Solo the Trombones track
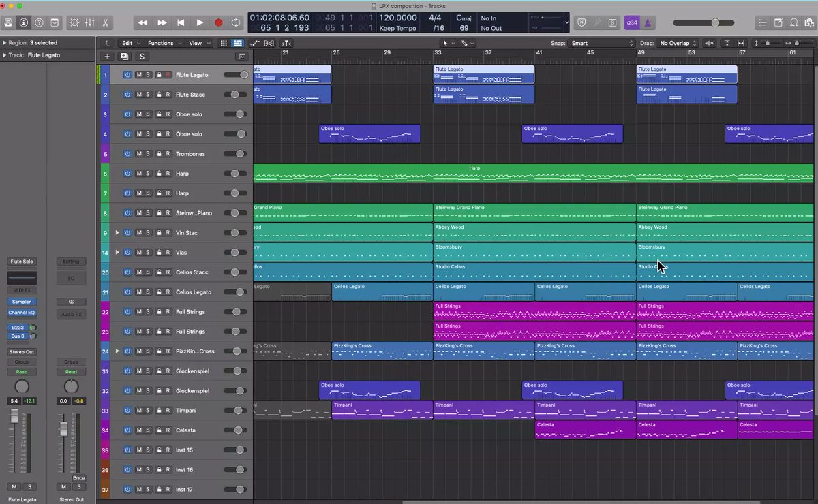 point(148,154)
